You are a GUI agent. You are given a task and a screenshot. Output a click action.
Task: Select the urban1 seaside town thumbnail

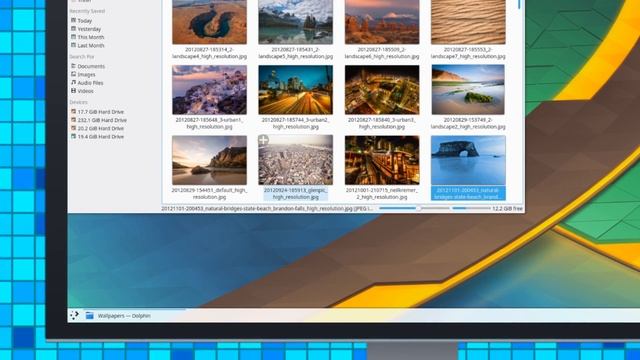click(209, 90)
